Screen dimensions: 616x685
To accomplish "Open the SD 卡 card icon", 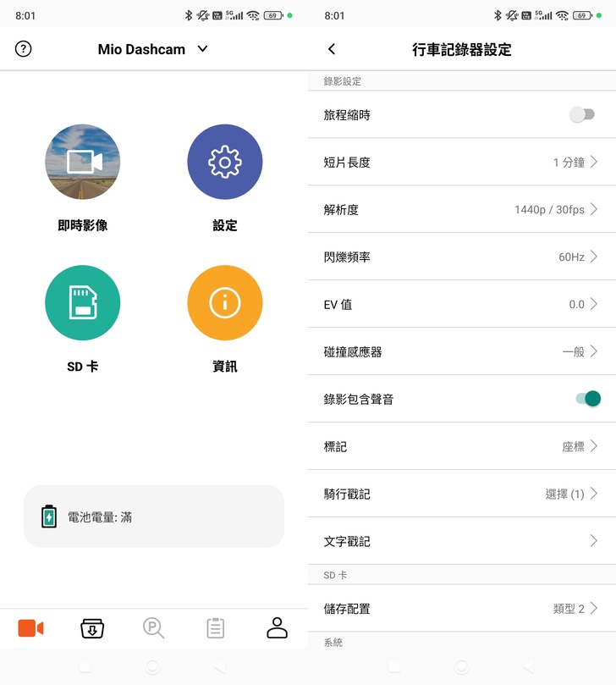I will [83, 303].
